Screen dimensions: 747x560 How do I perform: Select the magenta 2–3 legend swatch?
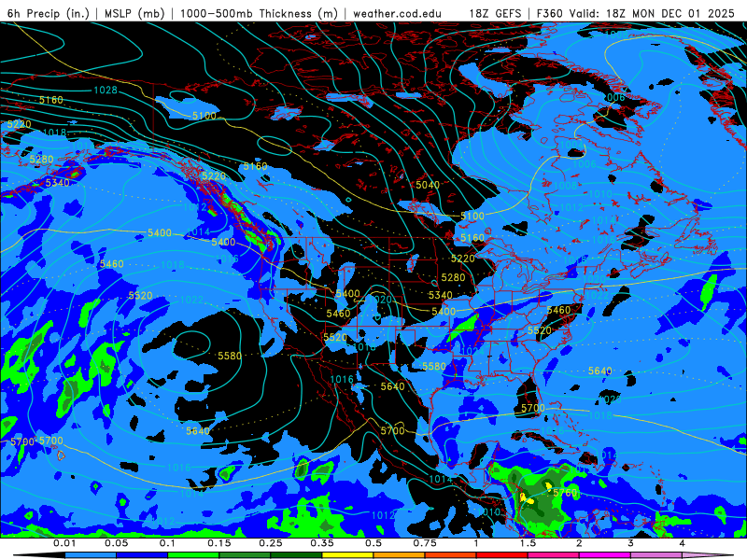point(605,555)
